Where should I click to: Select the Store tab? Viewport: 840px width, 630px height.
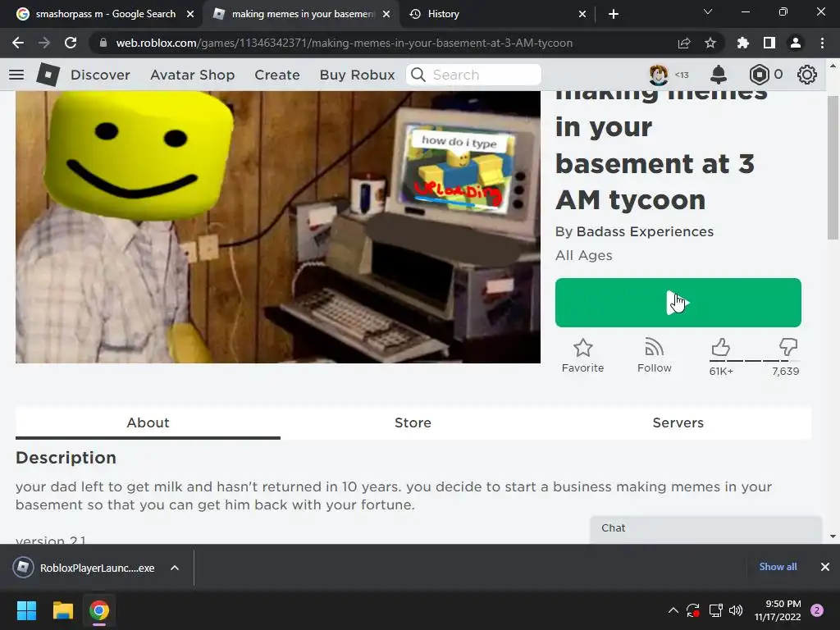click(413, 422)
